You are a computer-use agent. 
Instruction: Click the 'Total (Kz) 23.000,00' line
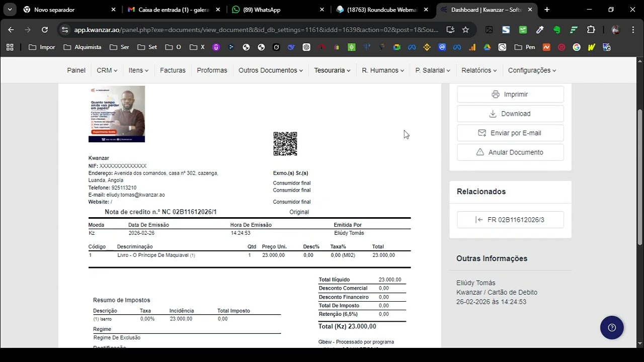click(347, 326)
